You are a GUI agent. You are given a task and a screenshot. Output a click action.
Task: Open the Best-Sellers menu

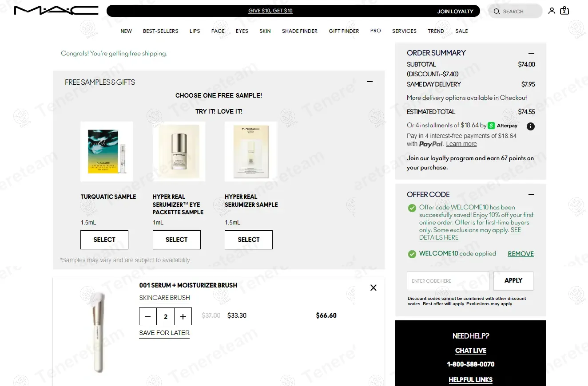pyautogui.click(x=161, y=31)
